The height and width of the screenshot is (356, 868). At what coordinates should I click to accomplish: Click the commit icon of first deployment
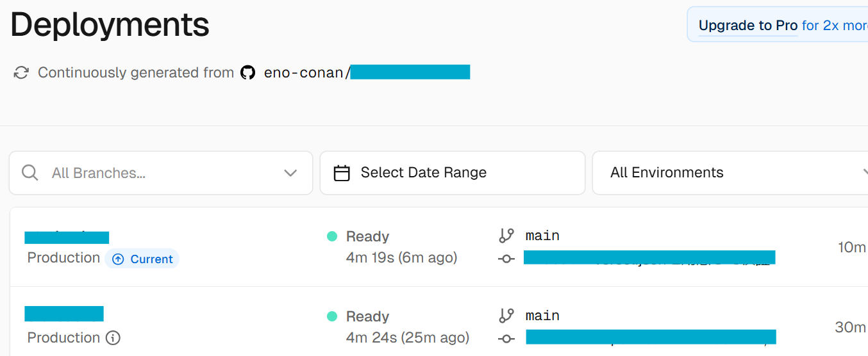506,259
